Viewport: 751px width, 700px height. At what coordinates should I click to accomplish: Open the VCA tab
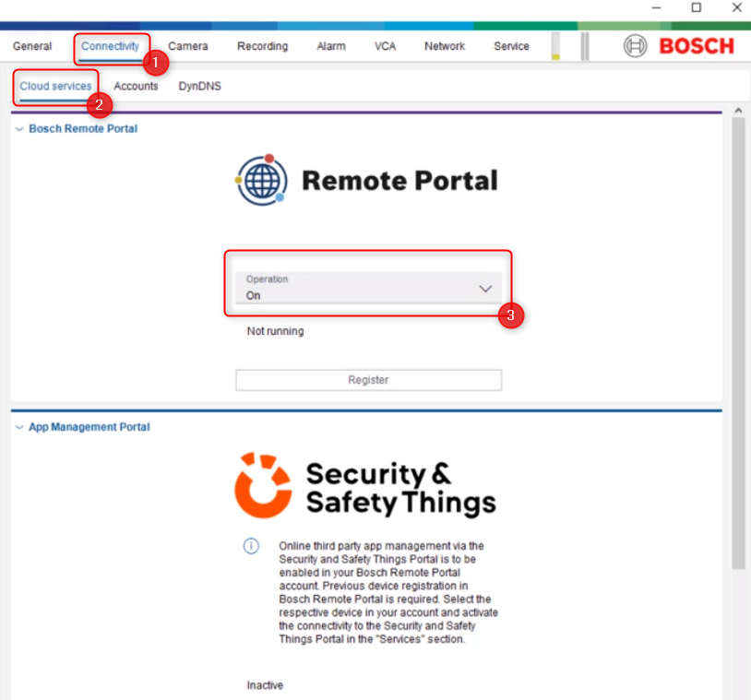click(x=385, y=46)
